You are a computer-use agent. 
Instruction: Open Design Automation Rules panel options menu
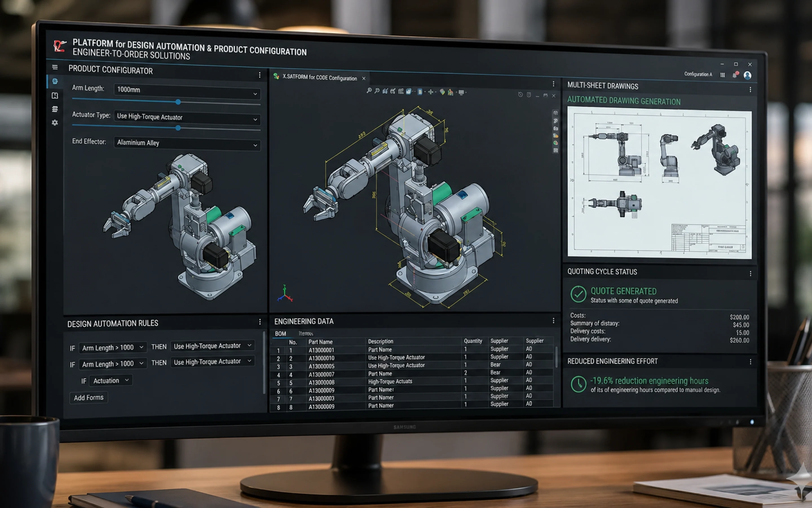click(260, 322)
